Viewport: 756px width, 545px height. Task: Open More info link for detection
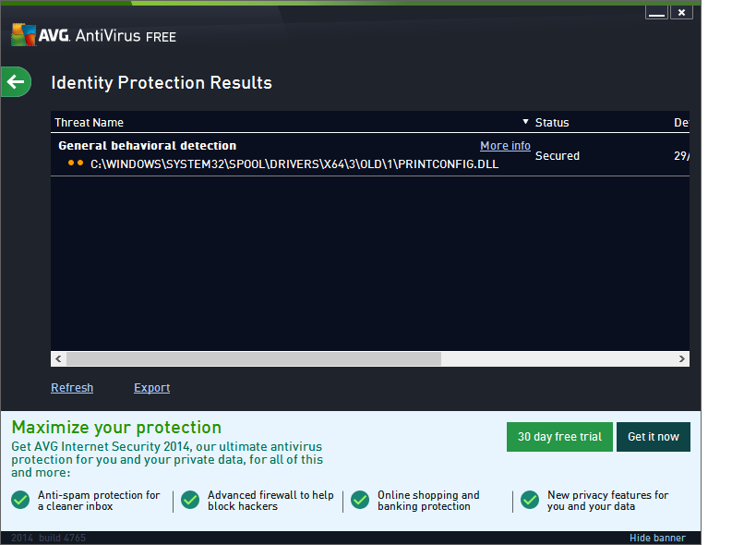[x=505, y=146]
